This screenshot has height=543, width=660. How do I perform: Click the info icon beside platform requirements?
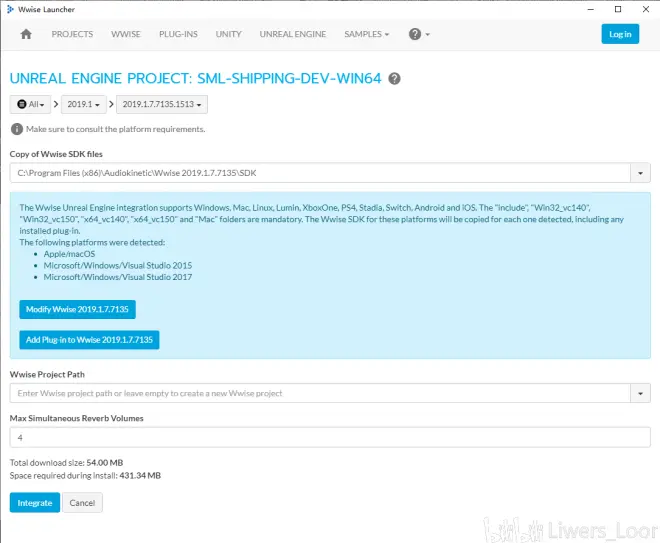[x=17, y=129]
